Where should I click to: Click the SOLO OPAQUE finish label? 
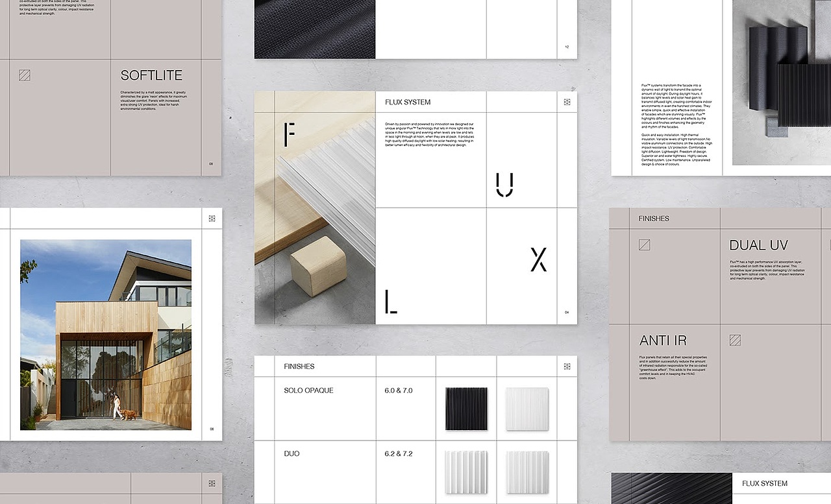click(308, 390)
